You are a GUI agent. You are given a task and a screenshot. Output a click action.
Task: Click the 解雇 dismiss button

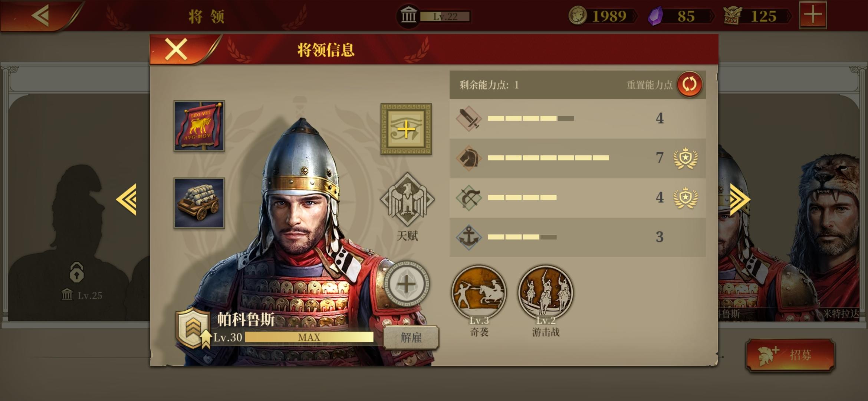click(x=411, y=338)
